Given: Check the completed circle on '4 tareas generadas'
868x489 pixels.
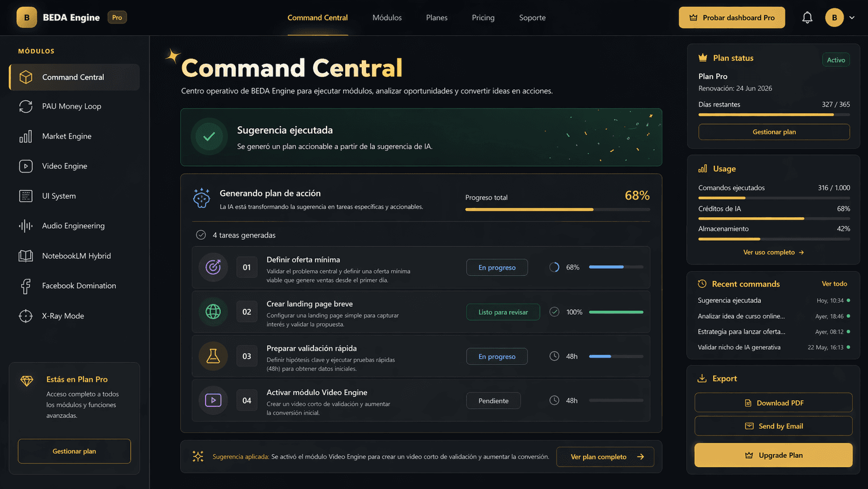Looking at the screenshot, I should coord(201,235).
